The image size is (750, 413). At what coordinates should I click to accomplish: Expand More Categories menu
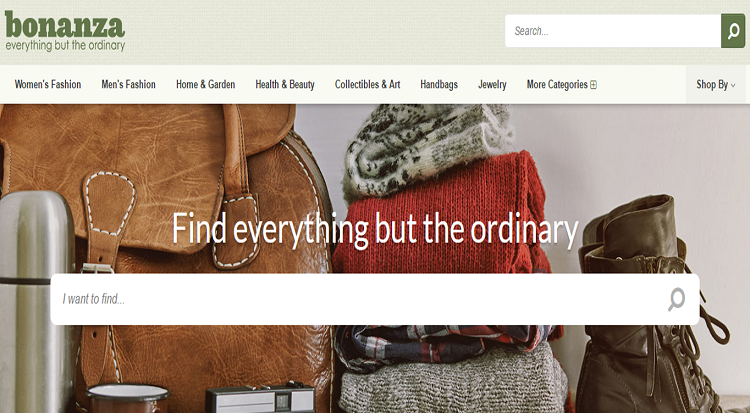point(562,85)
